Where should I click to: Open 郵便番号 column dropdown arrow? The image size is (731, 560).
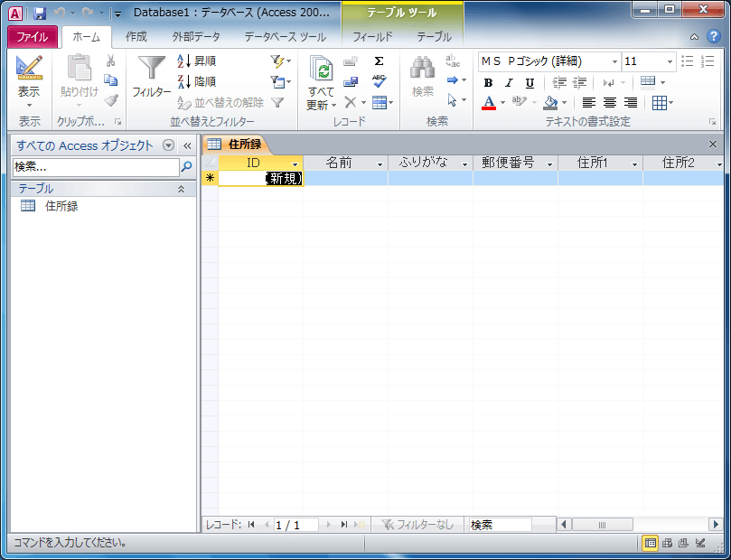point(549,164)
